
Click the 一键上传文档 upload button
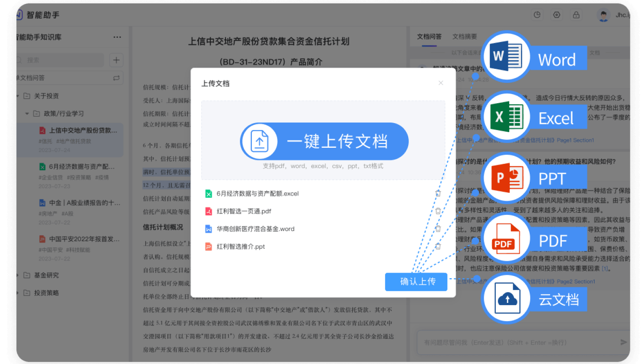tap(323, 141)
